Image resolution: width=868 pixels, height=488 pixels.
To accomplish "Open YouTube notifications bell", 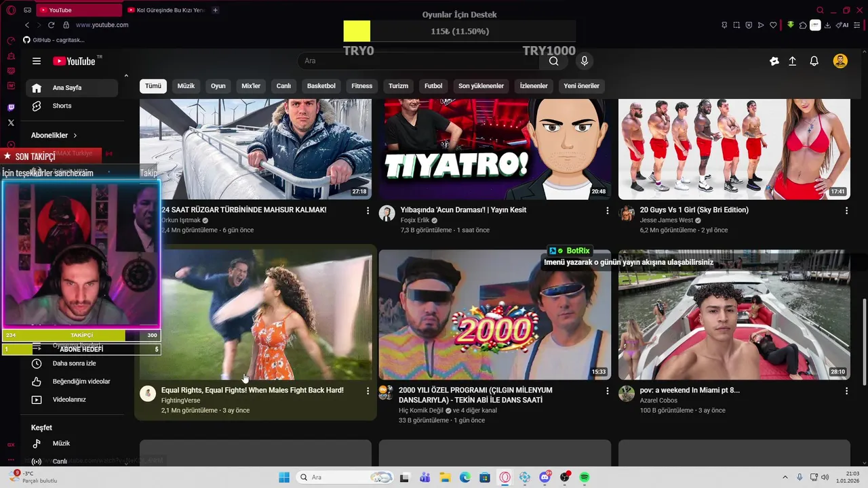I will (x=814, y=61).
